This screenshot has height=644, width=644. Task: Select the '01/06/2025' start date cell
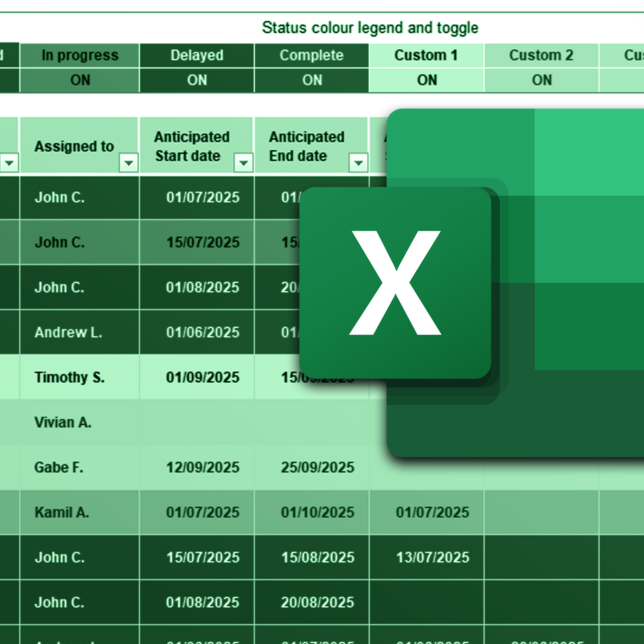197,332
